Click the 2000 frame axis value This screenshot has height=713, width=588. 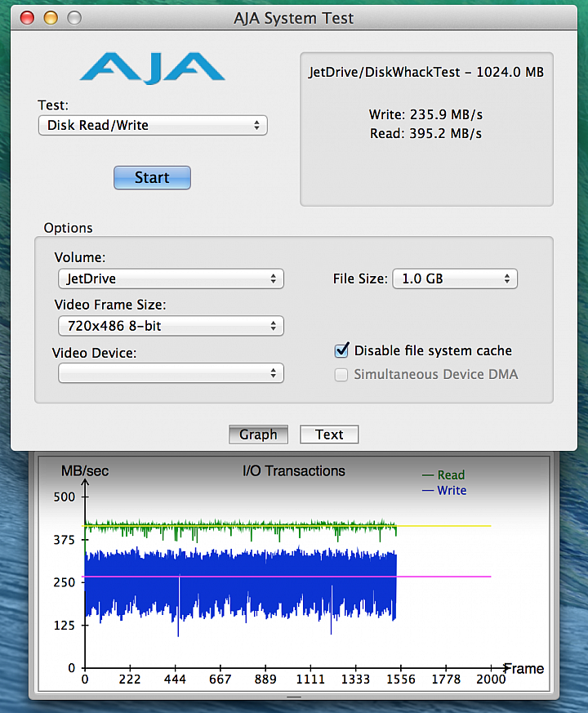[x=491, y=680]
